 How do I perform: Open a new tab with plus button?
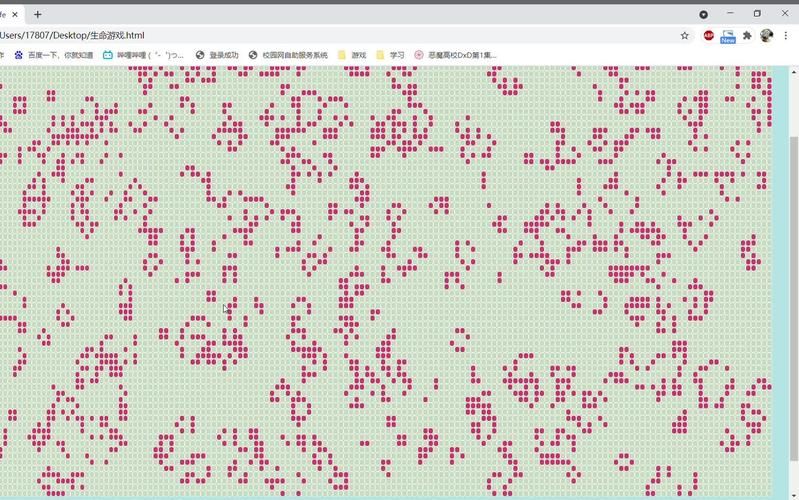[38, 14]
